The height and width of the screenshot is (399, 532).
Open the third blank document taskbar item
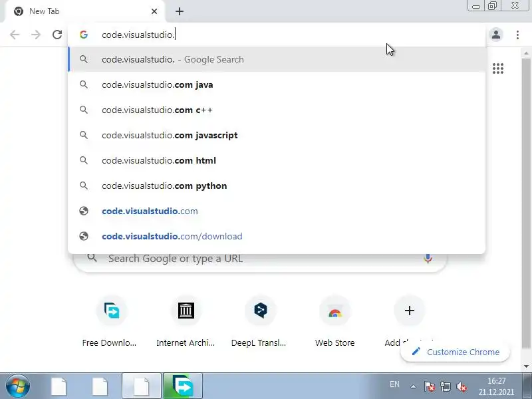(142, 386)
